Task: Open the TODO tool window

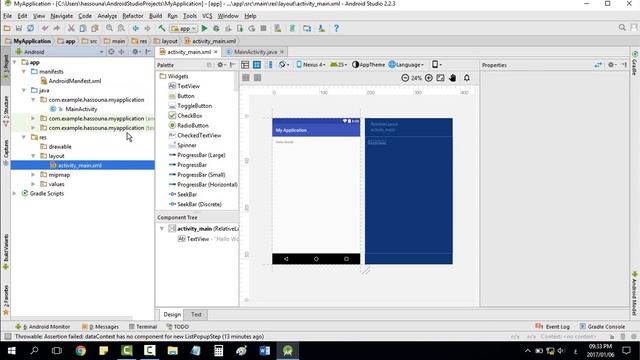Action: tap(178, 327)
